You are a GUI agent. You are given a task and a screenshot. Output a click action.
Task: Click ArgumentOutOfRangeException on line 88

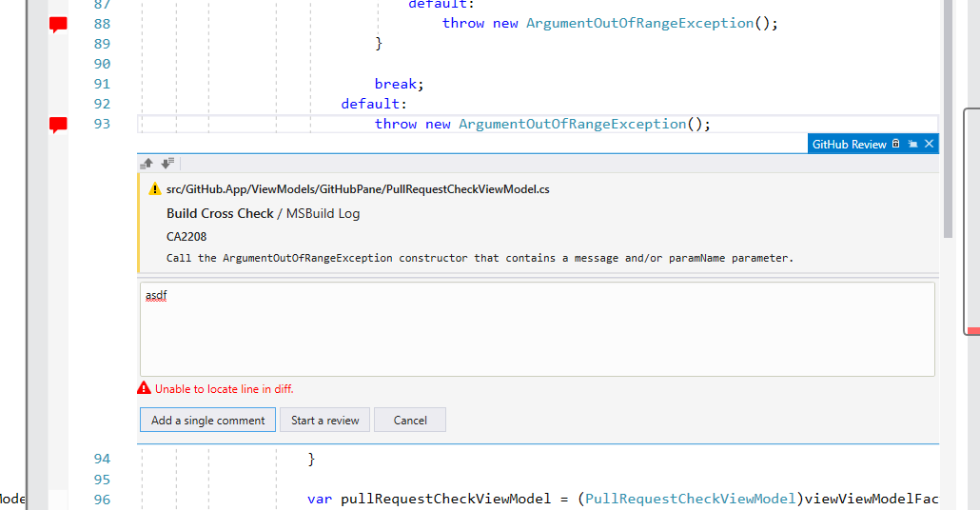coord(640,23)
